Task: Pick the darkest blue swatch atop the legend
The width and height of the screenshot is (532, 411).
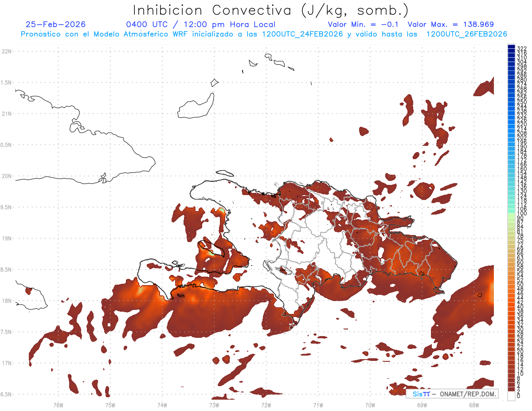Action: tap(511, 47)
